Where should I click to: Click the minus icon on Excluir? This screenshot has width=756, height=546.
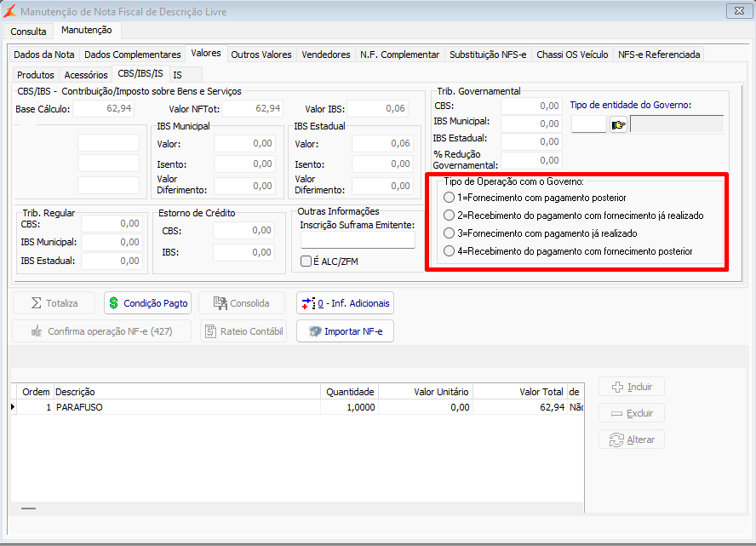(616, 413)
